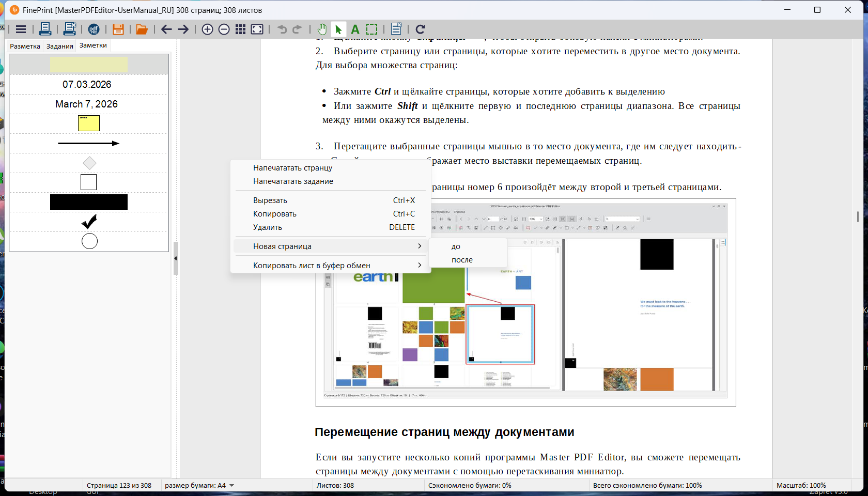The height and width of the screenshot is (496, 868).
Task: Switch to thumbnail grid view
Action: pyautogui.click(x=240, y=29)
